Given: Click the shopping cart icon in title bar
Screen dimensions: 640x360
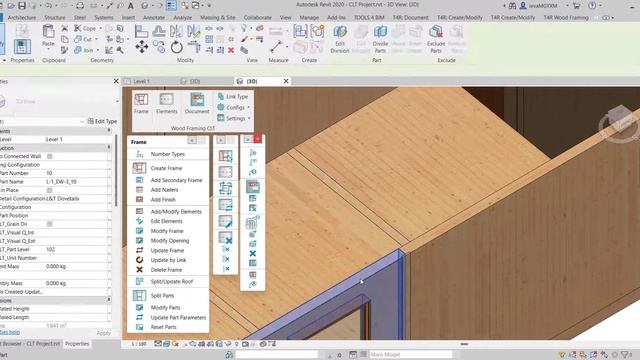Looking at the screenshot, I should [x=576, y=6].
